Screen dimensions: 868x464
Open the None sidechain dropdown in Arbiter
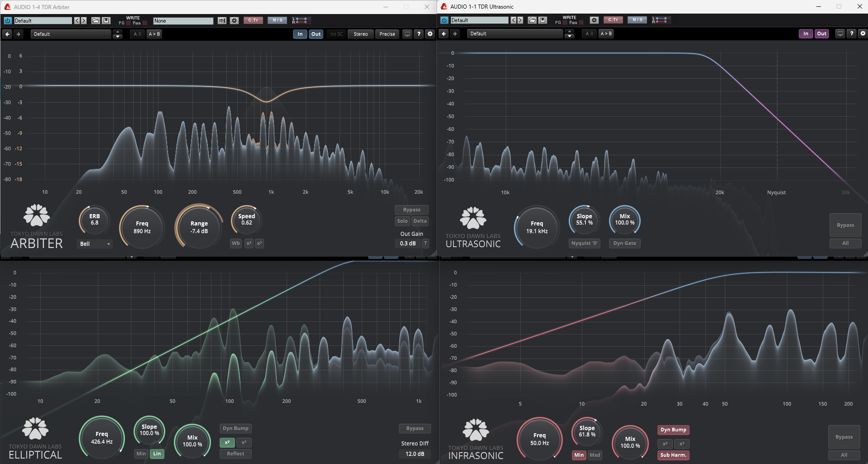183,21
